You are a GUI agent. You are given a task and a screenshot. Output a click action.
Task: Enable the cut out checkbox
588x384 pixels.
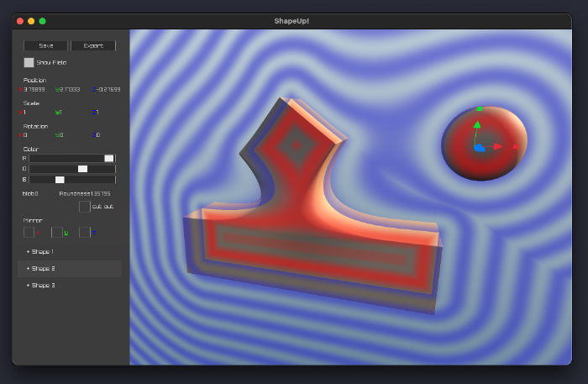[x=84, y=207]
